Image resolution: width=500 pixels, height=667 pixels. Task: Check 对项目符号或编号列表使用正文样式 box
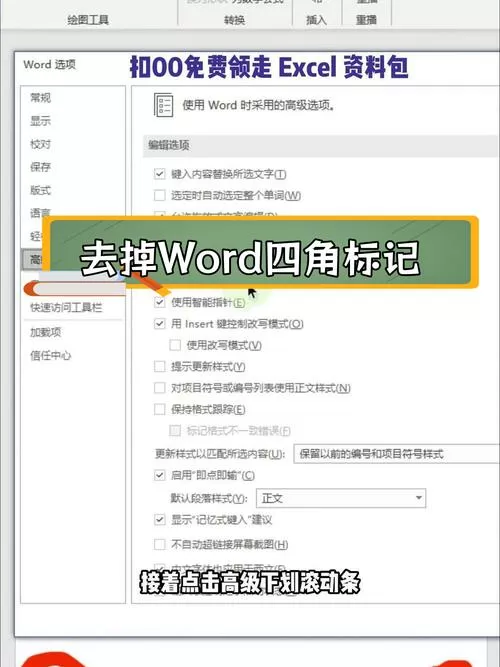160,388
